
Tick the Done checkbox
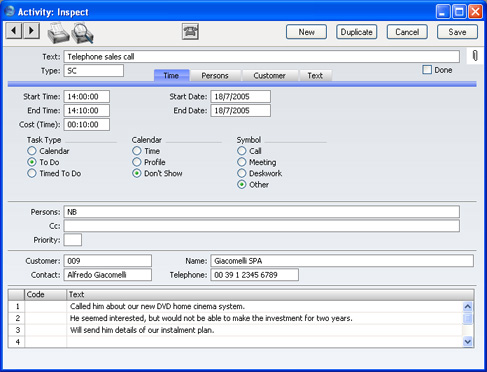427,70
